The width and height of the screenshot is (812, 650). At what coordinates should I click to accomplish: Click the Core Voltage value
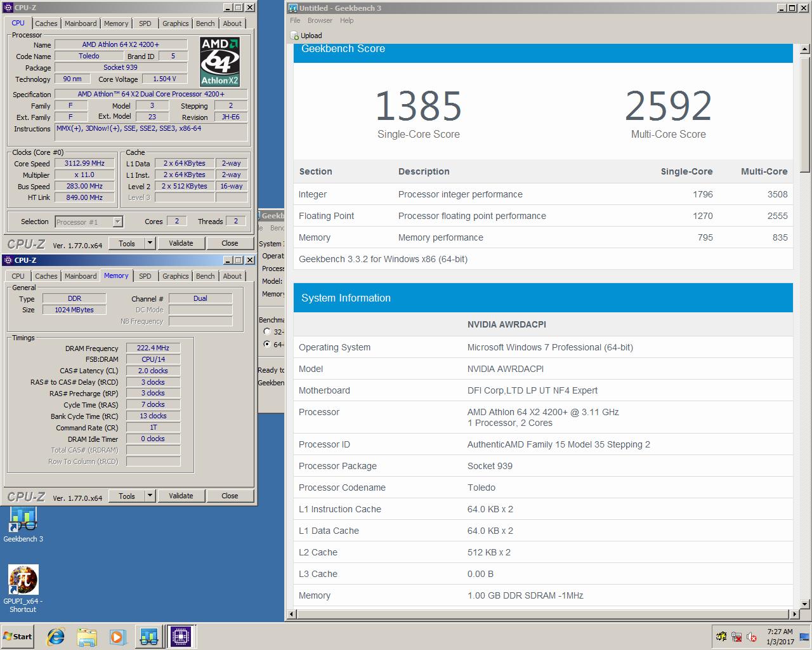pos(164,79)
